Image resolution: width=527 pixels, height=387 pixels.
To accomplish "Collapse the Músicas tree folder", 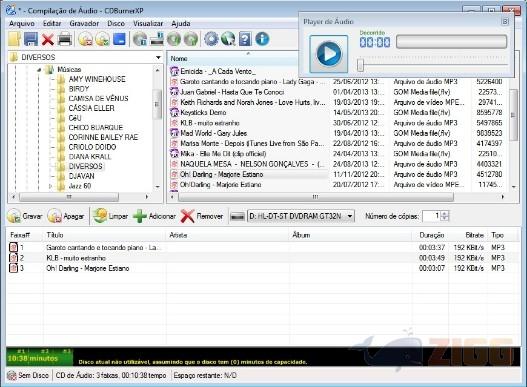I will 39,70.
